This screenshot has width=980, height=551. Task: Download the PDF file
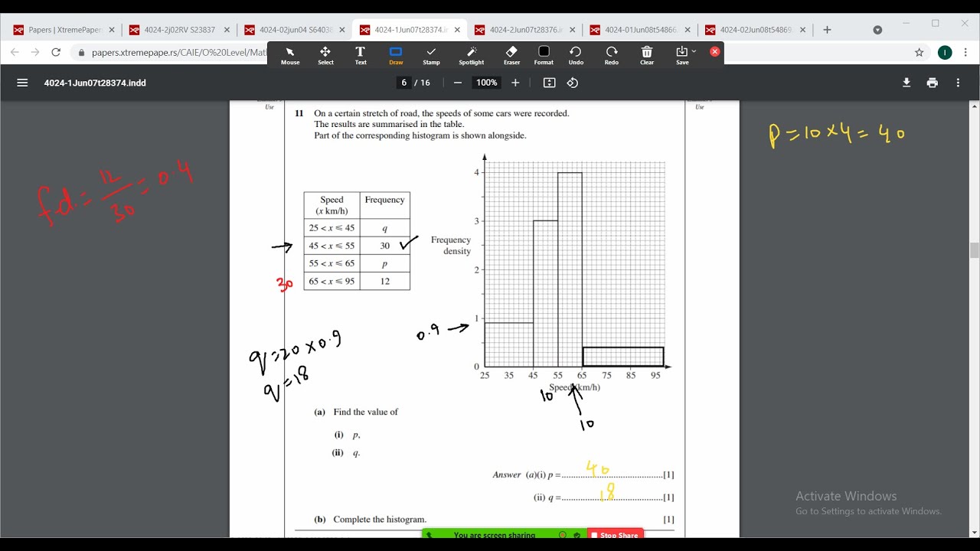click(x=906, y=83)
